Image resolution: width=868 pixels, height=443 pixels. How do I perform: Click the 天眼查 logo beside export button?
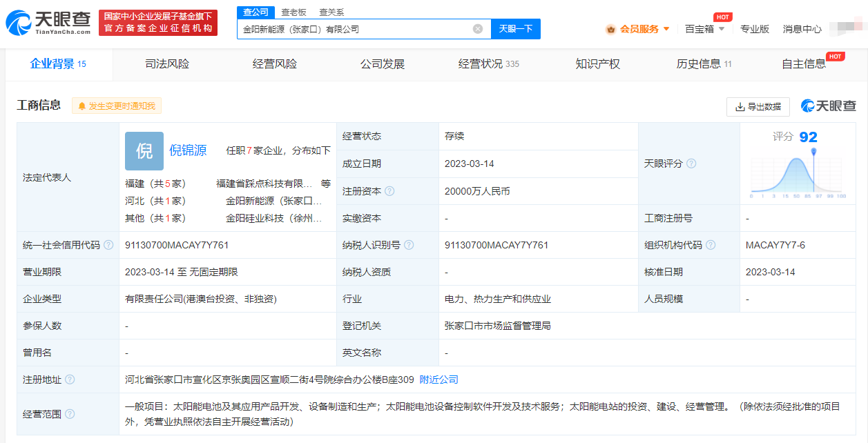point(829,106)
